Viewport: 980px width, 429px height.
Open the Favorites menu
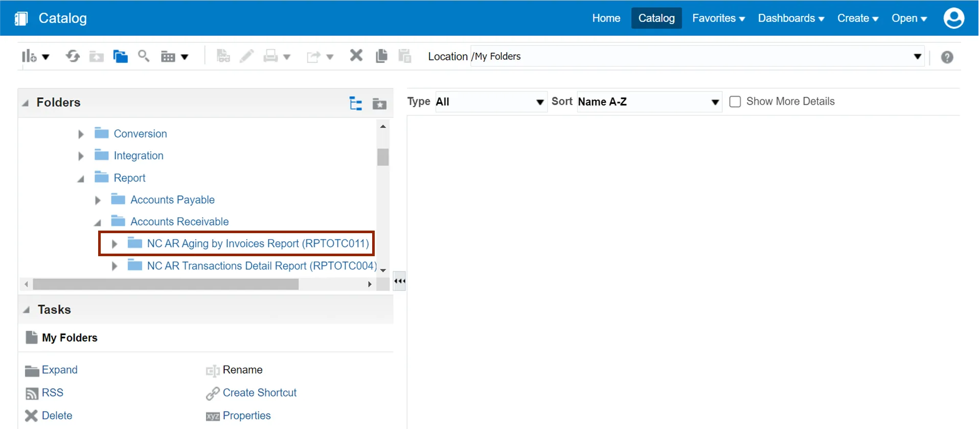click(x=718, y=18)
